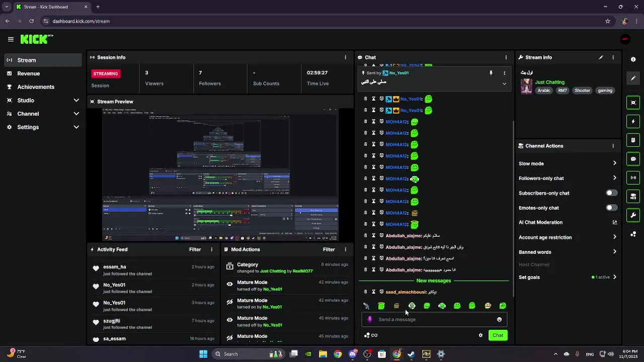This screenshot has width=644, height=362.
Task: Bookmark this page with star icon
Action: (608, 21)
